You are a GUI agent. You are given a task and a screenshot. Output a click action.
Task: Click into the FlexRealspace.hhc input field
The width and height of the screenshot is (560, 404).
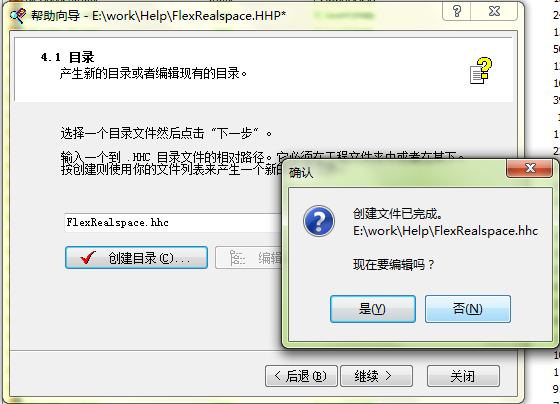coord(173,223)
